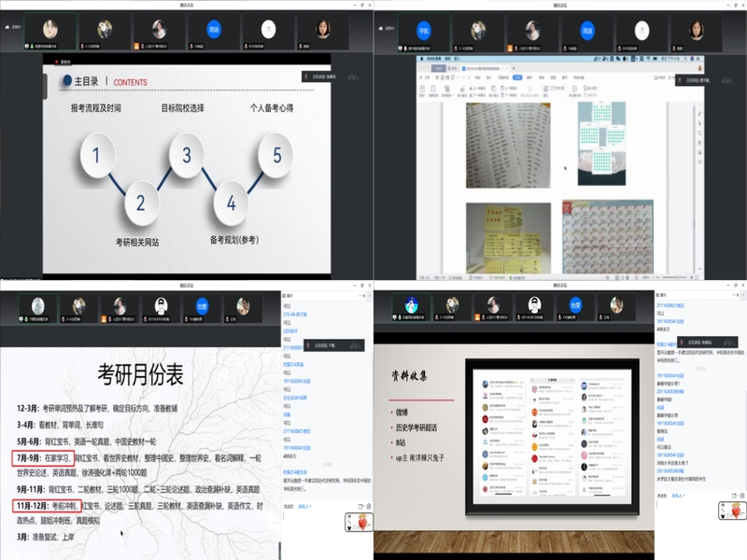Click 7月-9月: 在家学习 boxed text on slide
Image resolution: width=747 pixels, height=560 pixels.
43,458
